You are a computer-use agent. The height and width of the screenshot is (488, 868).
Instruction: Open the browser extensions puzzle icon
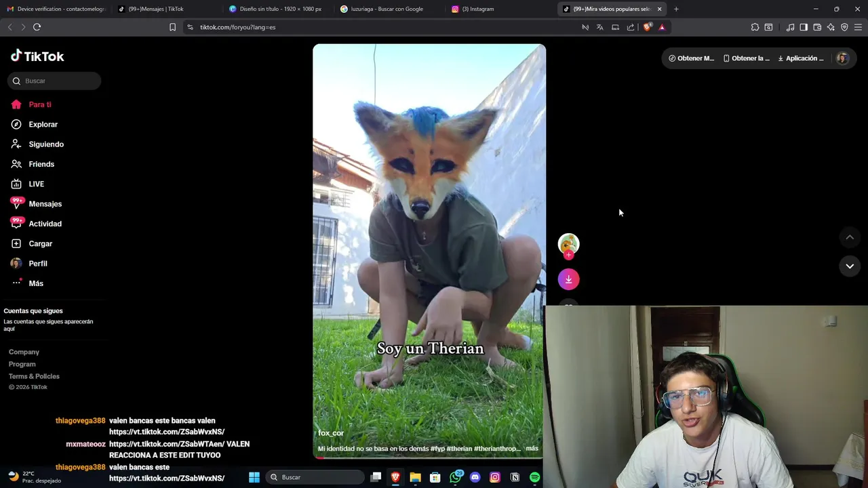755,27
